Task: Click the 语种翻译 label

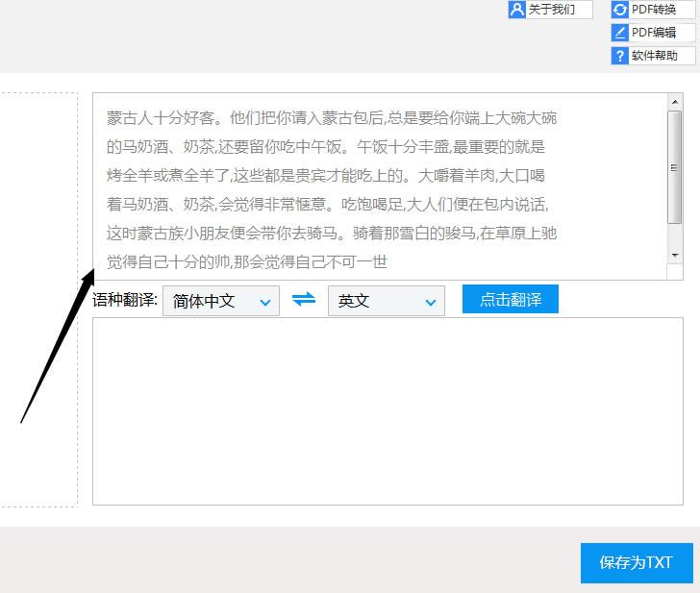Action: pyautogui.click(x=125, y=300)
